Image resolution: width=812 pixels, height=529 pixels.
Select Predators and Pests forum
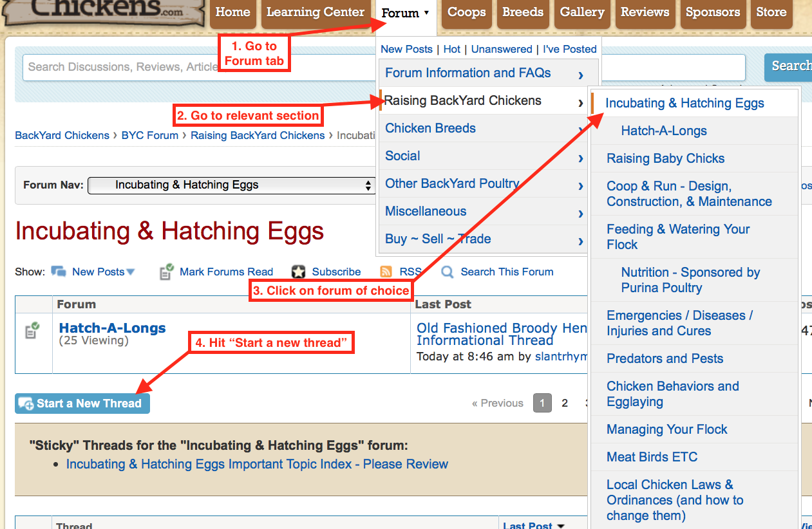[665, 358]
